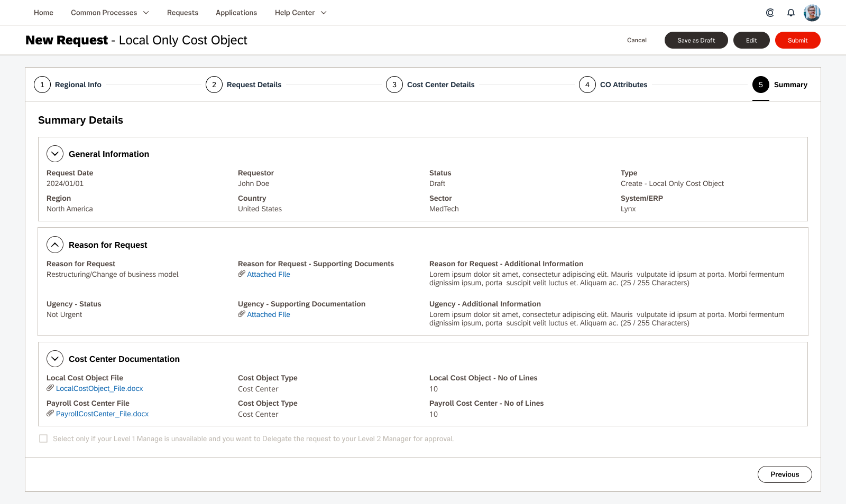Open the LocalCostObject_File.docx link
Screen dimensions: 846x504
(99, 388)
